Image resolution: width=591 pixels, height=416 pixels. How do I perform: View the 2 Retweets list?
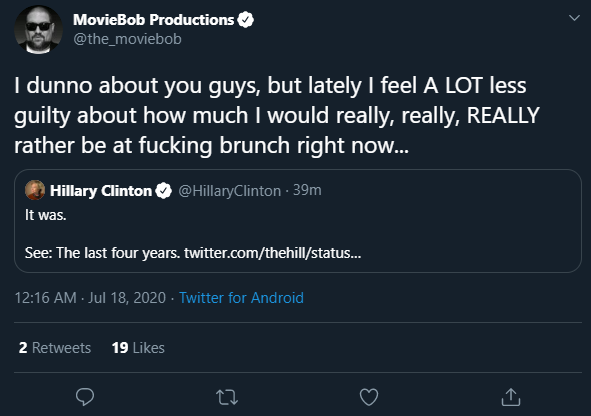click(55, 348)
